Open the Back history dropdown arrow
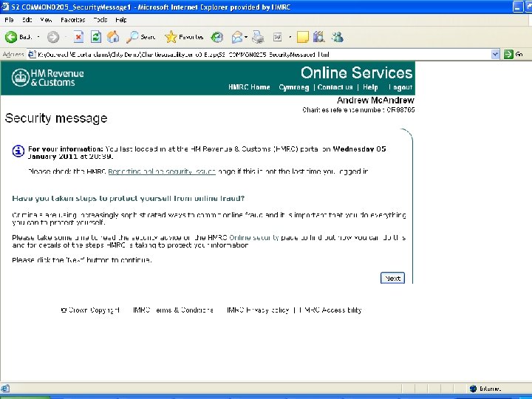The image size is (532, 399). click(x=38, y=37)
